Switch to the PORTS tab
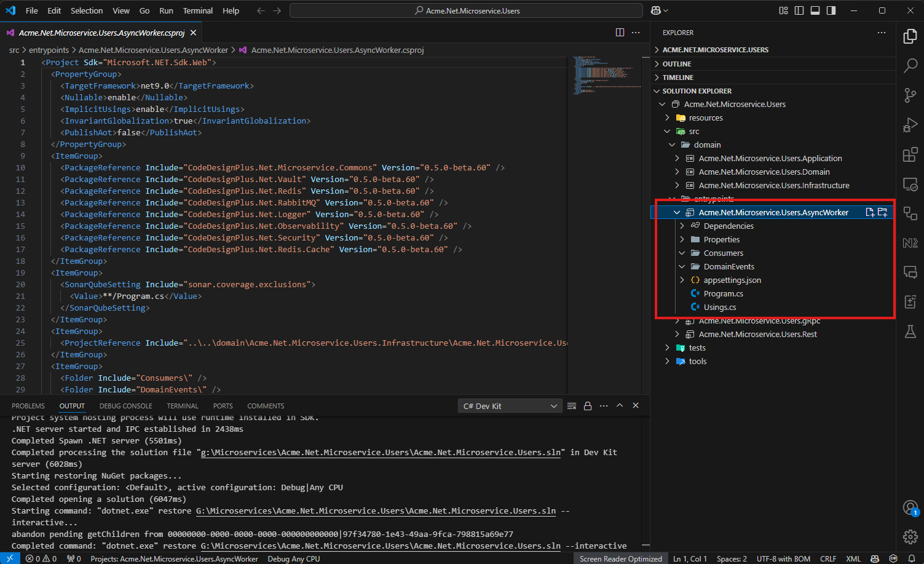Viewport: 924px width, 564px height. pyautogui.click(x=223, y=406)
